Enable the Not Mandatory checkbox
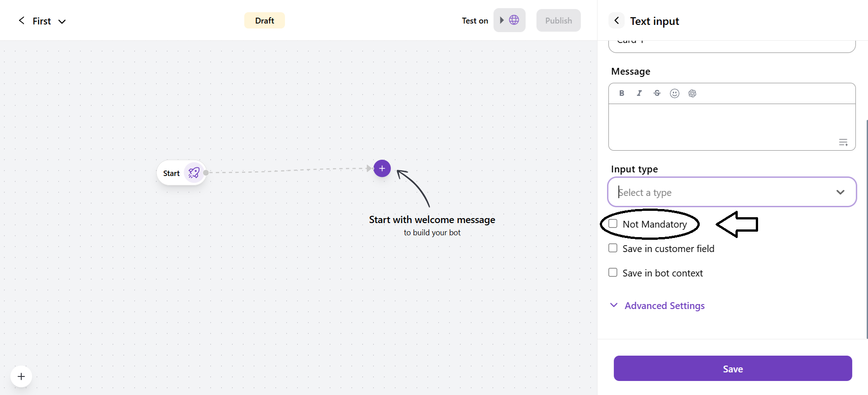Screen dimensions: 868x395 tap(613, 224)
